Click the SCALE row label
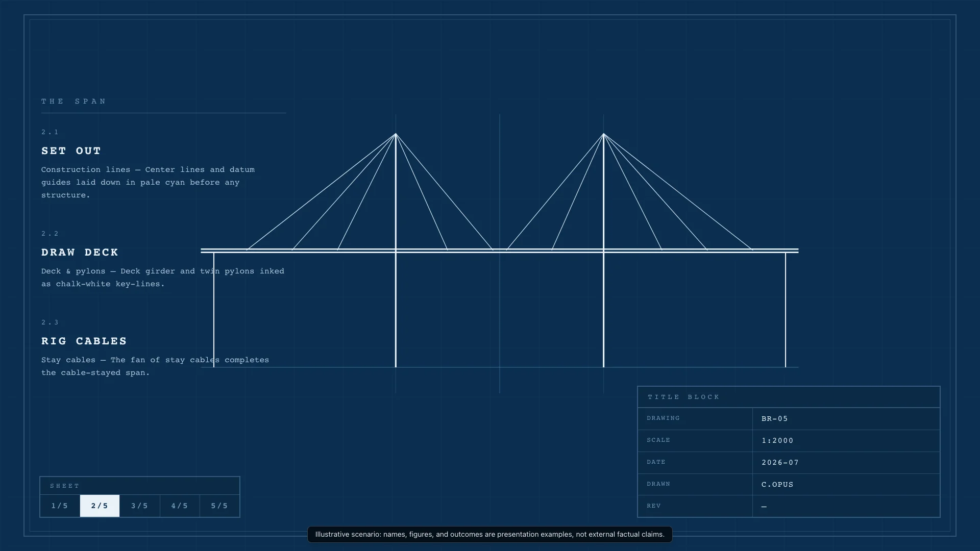The width and height of the screenshot is (980, 551). (x=658, y=440)
